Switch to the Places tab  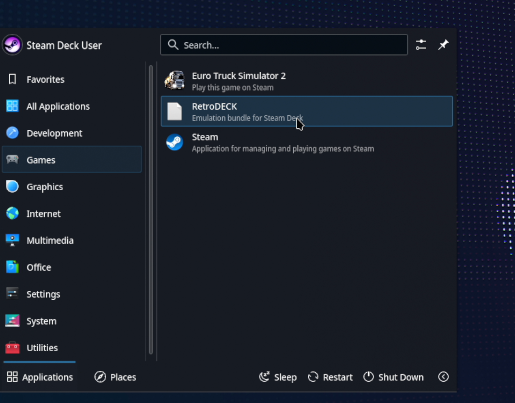coord(115,377)
